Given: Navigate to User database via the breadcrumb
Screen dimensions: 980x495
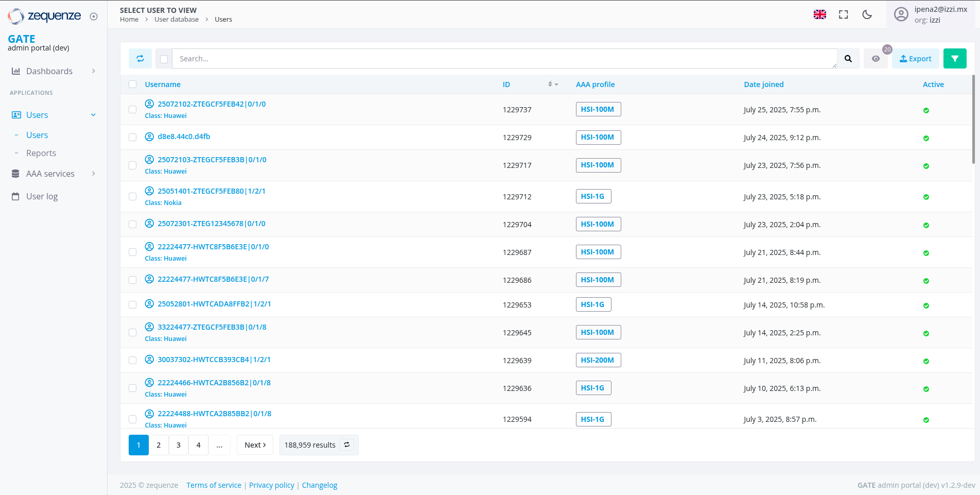Looking at the screenshot, I should point(176,19).
